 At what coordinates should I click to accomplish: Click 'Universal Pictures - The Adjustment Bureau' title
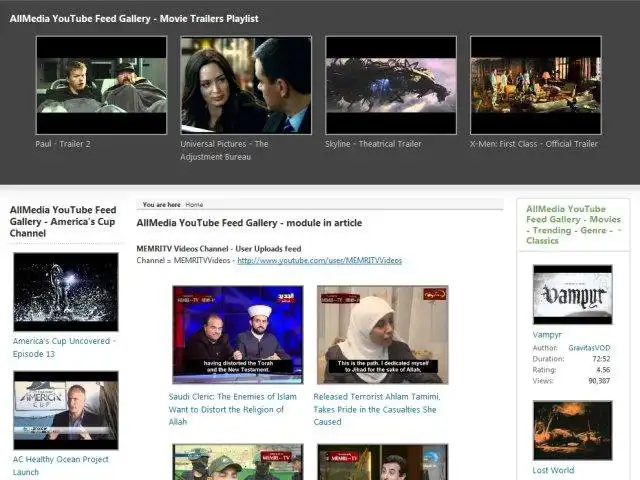[x=224, y=150]
